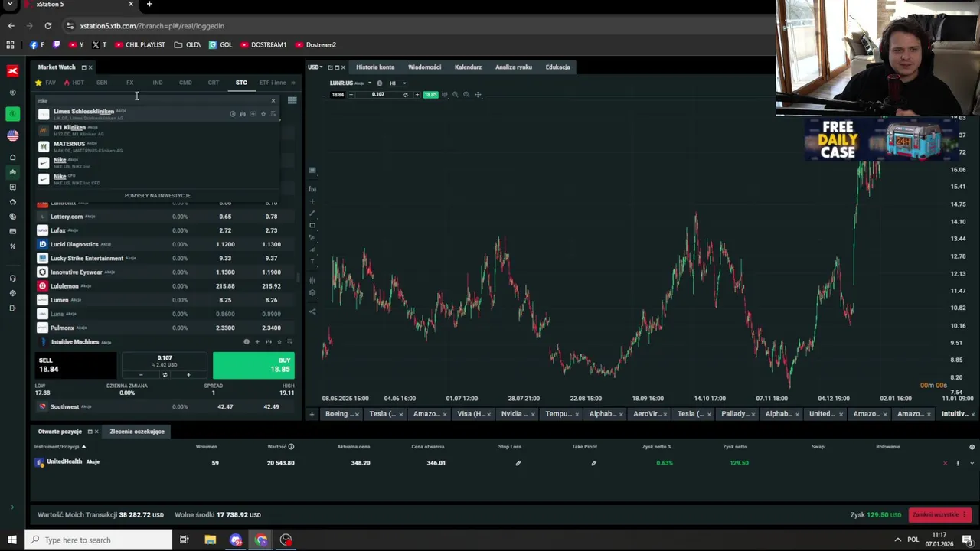
Task: Switch to Zlecenia oczekujące tab
Action: pyautogui.click(x=137, y=432)
